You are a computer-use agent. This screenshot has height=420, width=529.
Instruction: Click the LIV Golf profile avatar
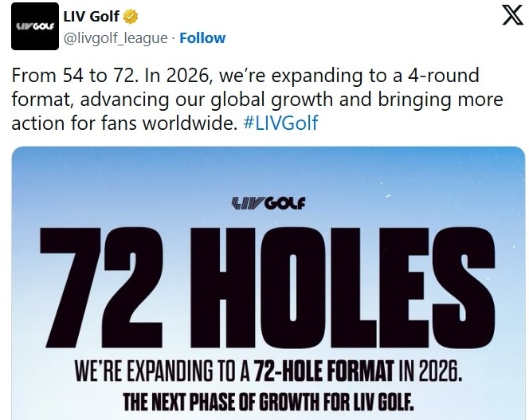tap(33, 28)
